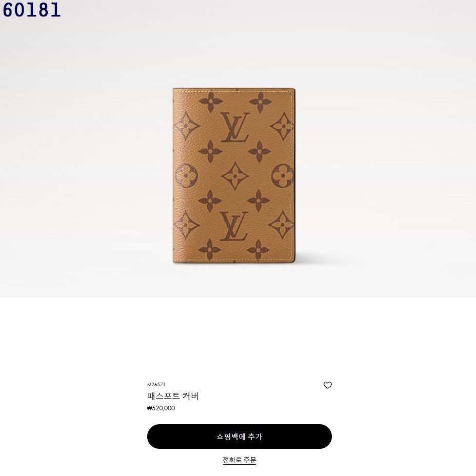
Task: Click the bottom-left four-petal flower motif
Action: pyautogui.click(x=209, y=249)
